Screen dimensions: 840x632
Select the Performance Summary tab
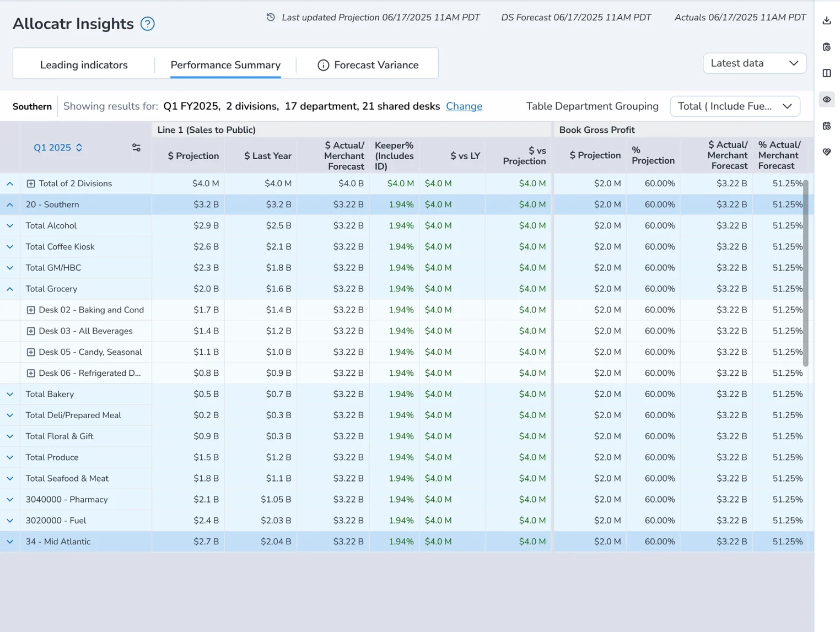[225, 65]
